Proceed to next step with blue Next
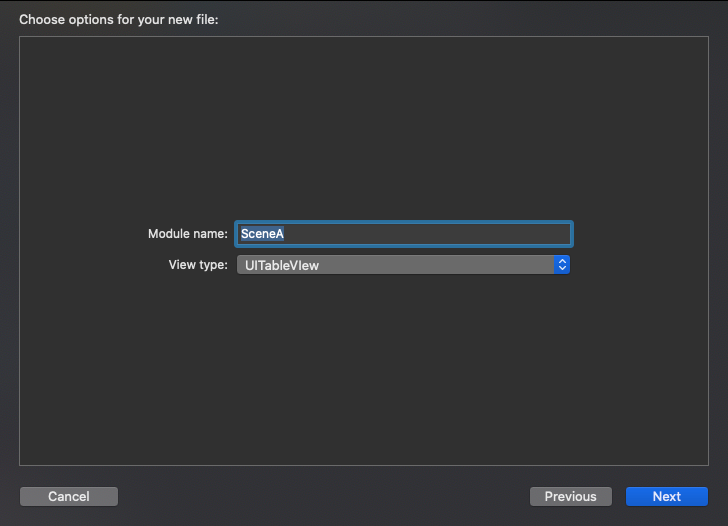The height and width of the screenshot is (526, 728). pos(667,496)
